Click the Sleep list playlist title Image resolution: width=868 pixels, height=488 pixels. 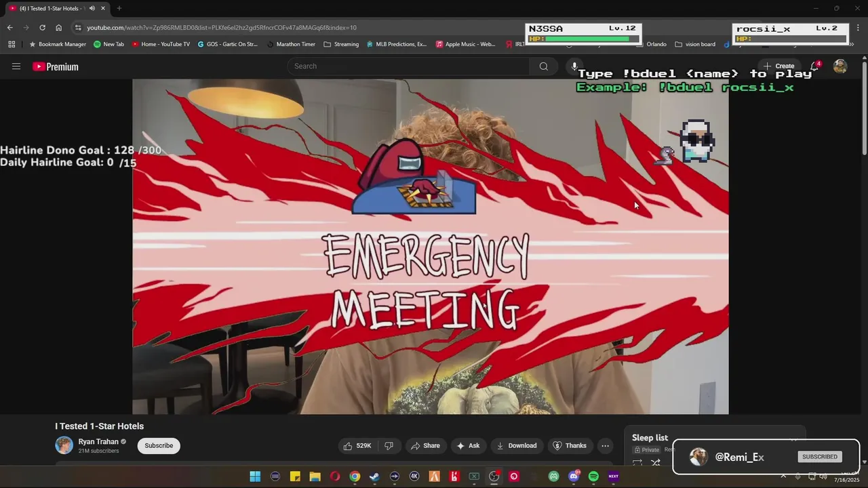pos(650,438)
